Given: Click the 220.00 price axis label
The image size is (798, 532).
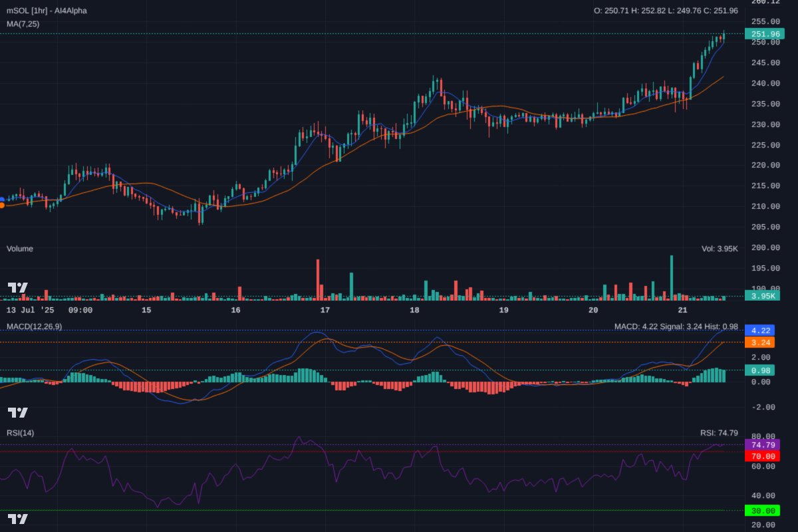Looking at the screenshot, I should [765, 166].
